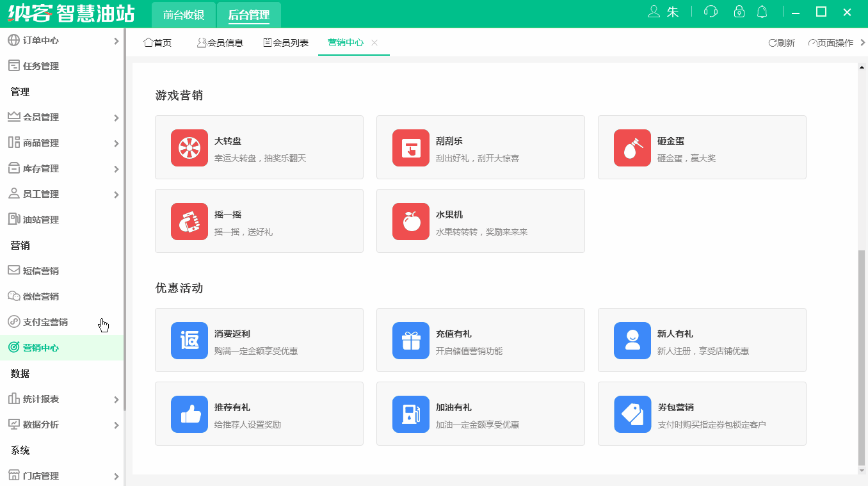The height and width of the screenshot is (486, 868).
Task: Select the 券包营销 coupon package icon
Action: [x=632, y=414]
